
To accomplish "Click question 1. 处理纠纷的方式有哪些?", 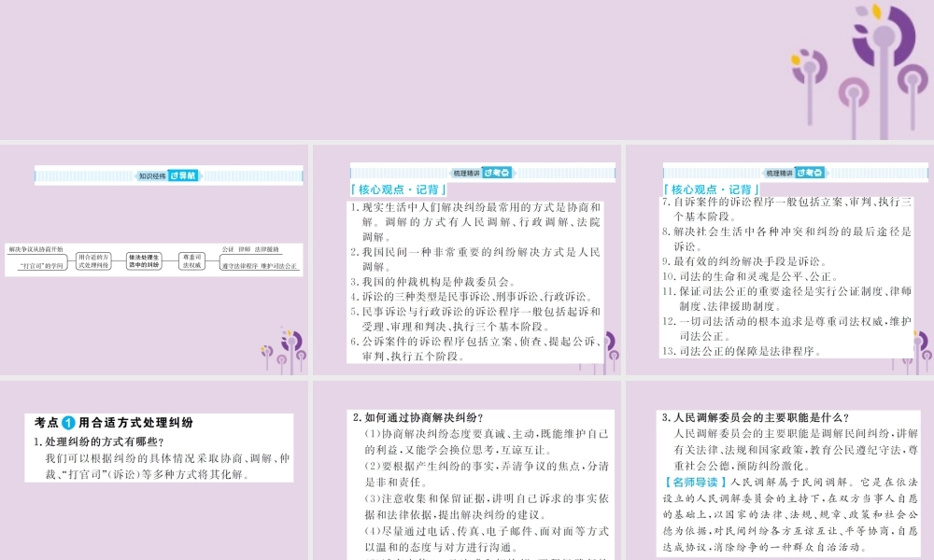I will click(x=99, y=441).
